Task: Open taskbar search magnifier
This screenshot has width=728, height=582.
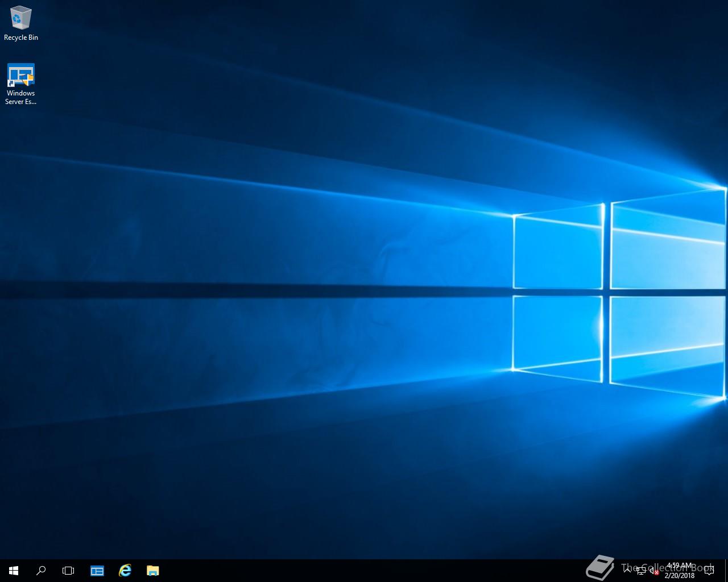Action: tap(41, 571)
